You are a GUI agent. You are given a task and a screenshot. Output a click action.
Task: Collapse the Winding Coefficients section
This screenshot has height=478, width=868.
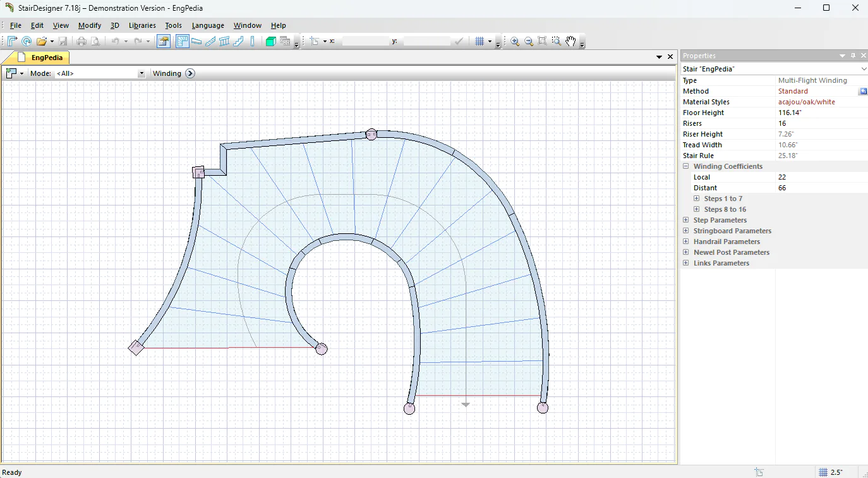coord(686,166)
